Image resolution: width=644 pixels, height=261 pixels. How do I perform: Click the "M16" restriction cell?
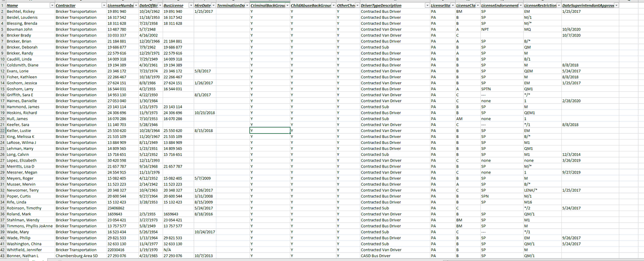click(541, 202)
